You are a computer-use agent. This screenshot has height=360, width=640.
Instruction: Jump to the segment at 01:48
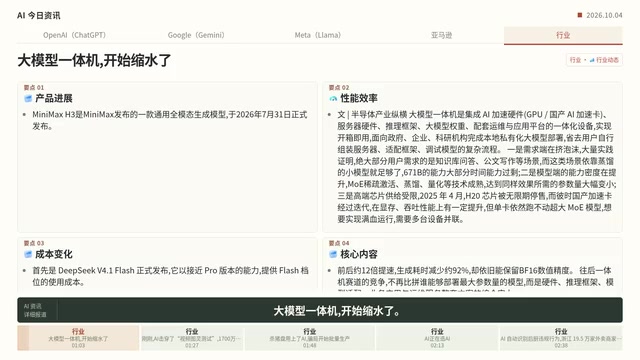click(x=309, y=338)
